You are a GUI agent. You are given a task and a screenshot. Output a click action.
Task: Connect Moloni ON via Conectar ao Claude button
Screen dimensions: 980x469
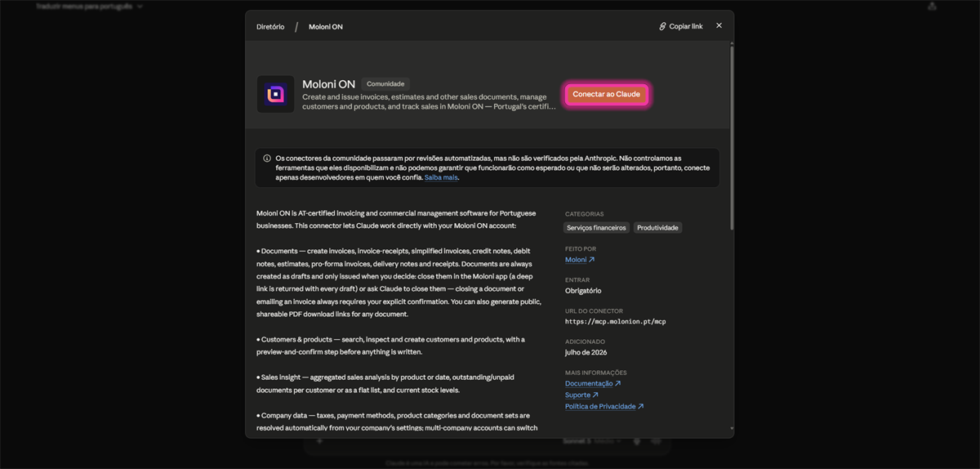click(607, 95)
